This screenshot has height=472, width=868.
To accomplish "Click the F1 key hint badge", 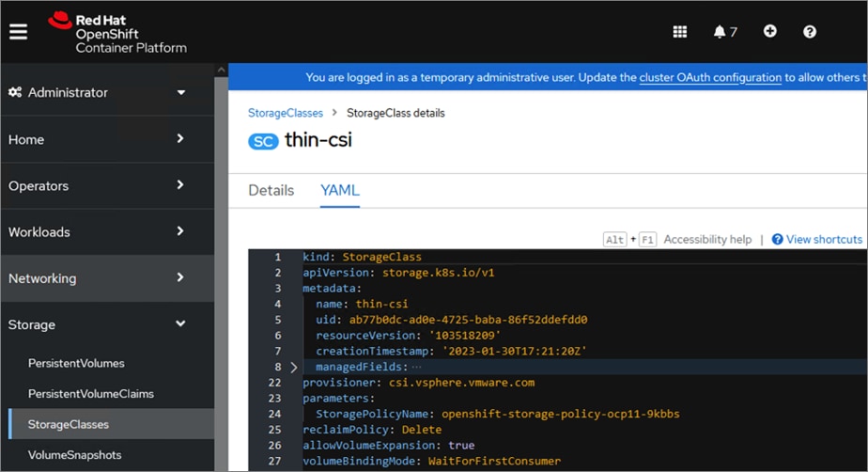I will pyautogui.click(x=647, y=240).
